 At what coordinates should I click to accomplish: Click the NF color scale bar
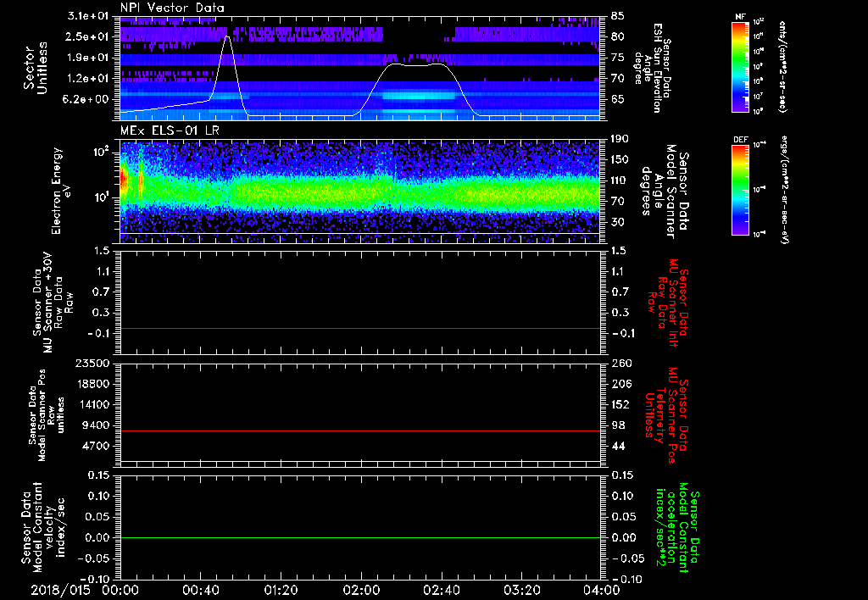[x=740, y=66]
